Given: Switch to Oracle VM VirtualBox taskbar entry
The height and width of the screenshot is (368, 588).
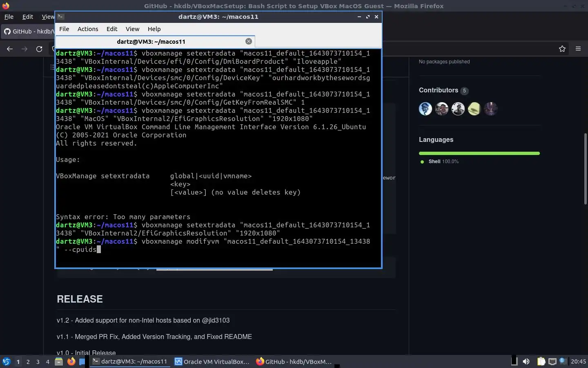Looking at the screenshot, I should click(212, 361).
